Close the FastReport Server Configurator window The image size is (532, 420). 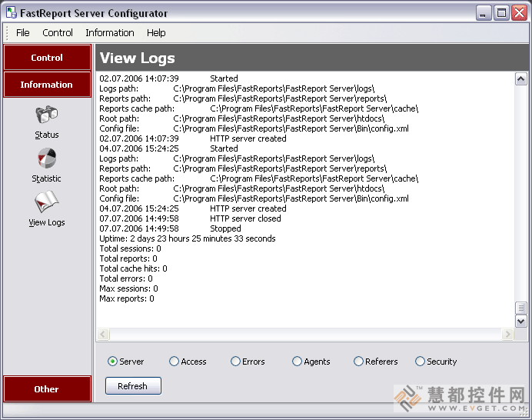tap(520, 13)
